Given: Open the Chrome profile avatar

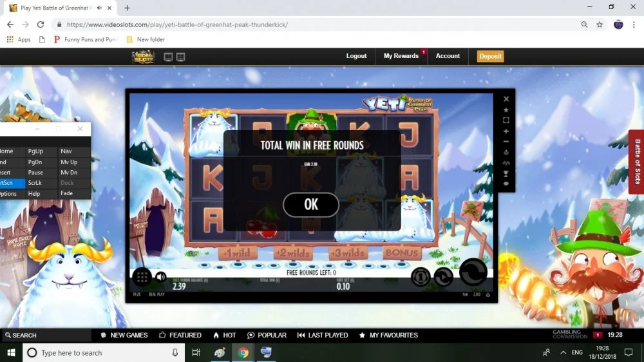Looking at the screenshot, I should pyautogui.click(x=618, y=24).
